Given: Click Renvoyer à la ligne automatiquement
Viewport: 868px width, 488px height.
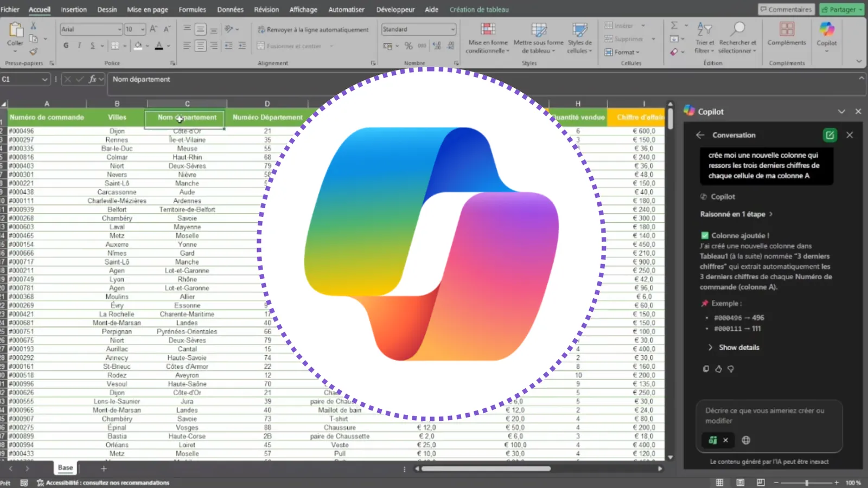Looking at the screenshot, I should click(x=313, y=29).
